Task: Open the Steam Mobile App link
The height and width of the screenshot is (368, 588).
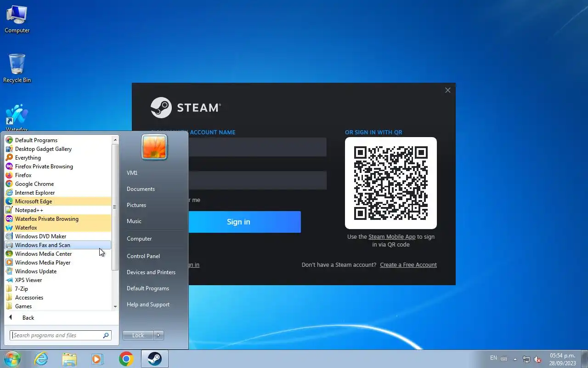Action: click(x=392, y=237)
